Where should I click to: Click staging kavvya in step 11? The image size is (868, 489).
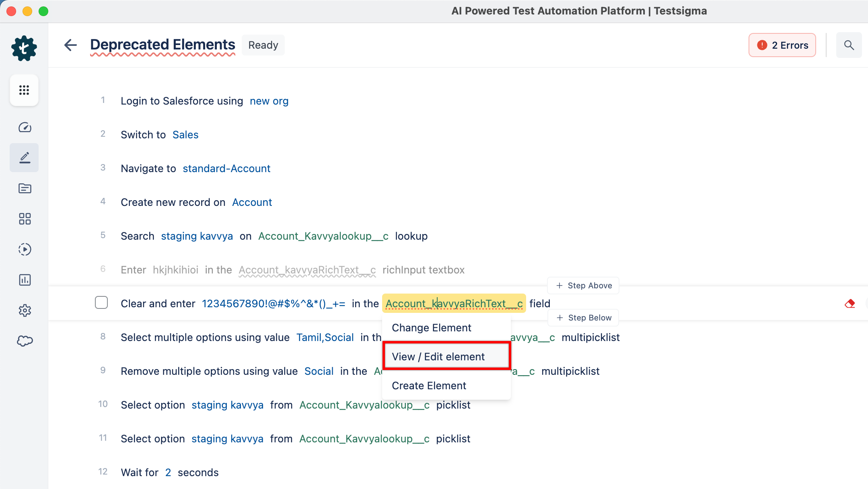[x=228, y=439]
